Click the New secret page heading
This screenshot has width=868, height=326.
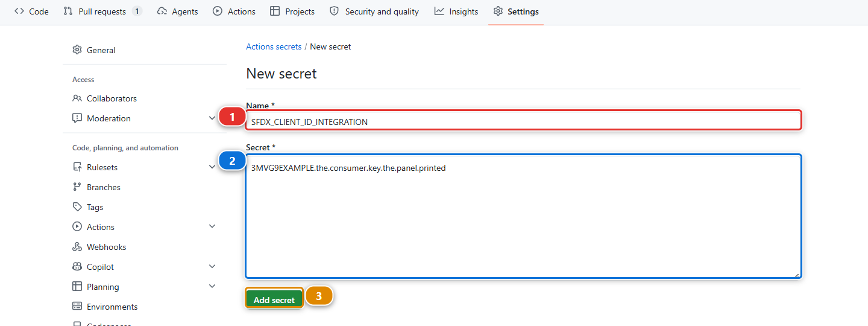(281, 74)
